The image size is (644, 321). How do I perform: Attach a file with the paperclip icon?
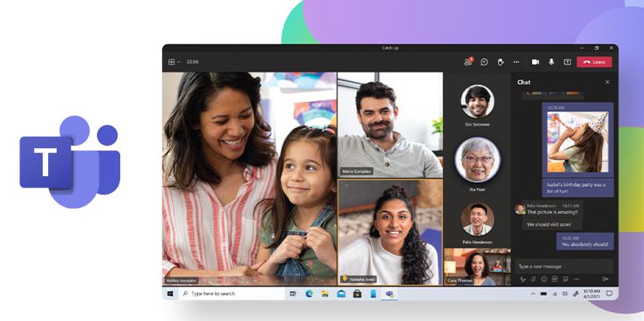tap(533, 278)
